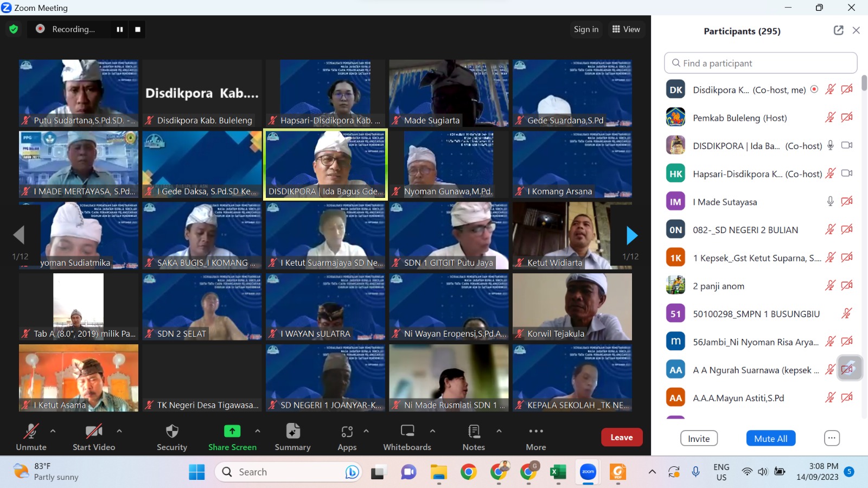Screen dimensions: 868x488
Task: Show hidden system tray icons
Action: pyautogui.click(x=652, y=472)
